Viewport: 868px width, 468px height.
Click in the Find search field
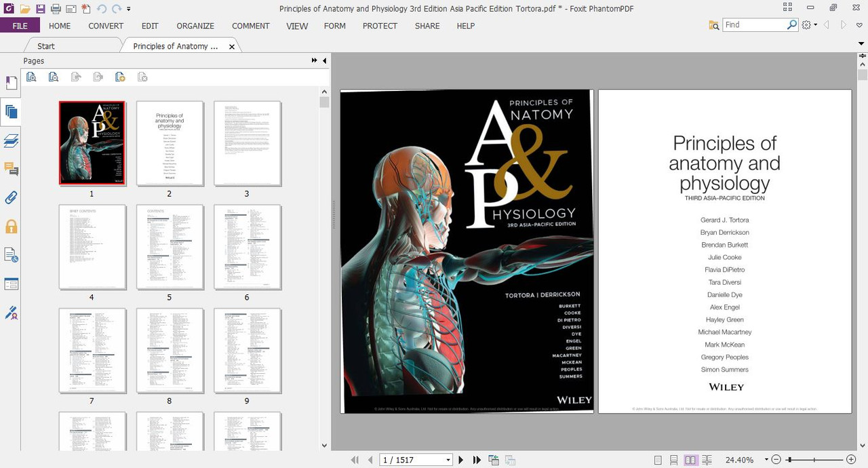[754, 24]
